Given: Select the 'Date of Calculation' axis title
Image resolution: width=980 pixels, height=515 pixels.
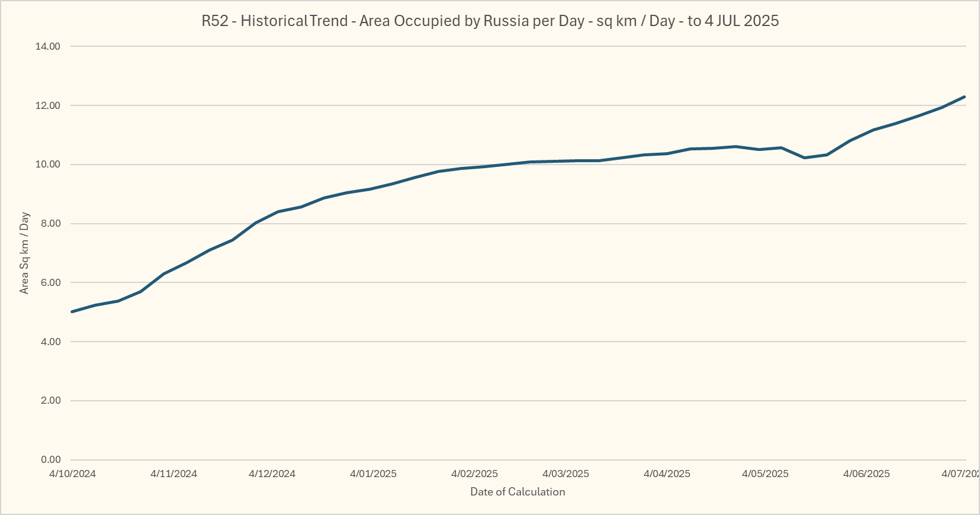Looking at the screenshot, I should click(518, 492).
